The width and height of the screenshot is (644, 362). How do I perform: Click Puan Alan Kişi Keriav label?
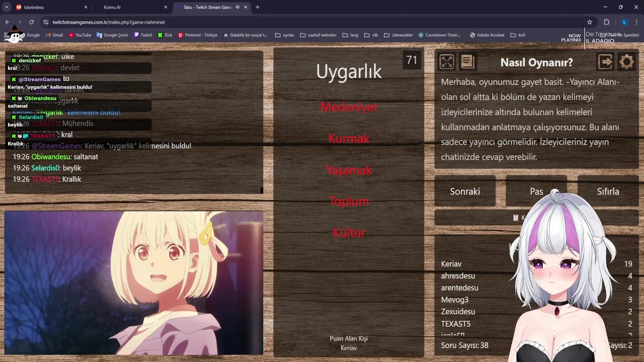tap(349, 343)
